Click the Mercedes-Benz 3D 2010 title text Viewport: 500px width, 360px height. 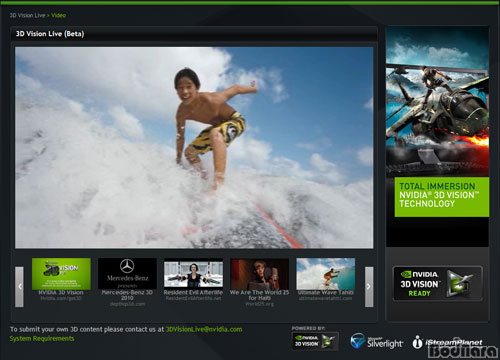(127, 295)
